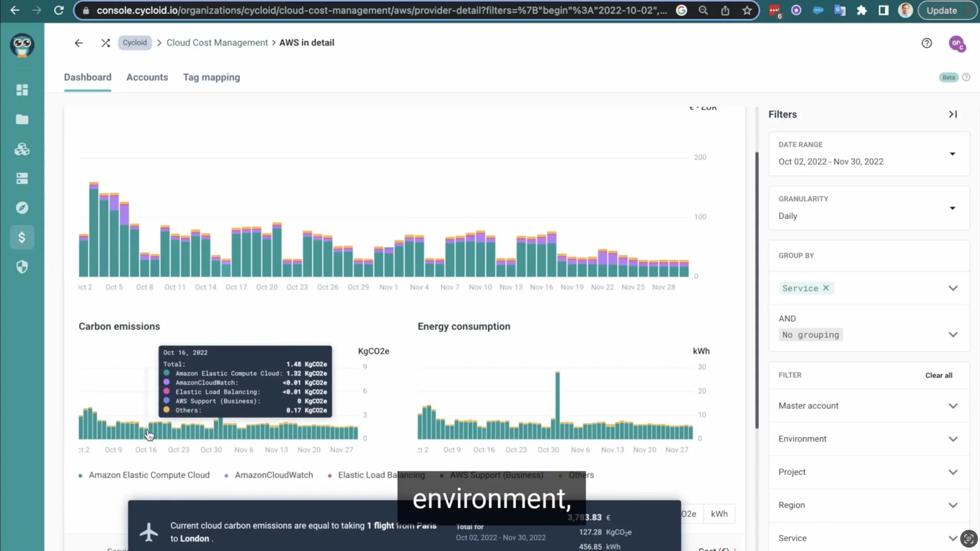Open the folder icon in sidebar

tap(22, 119)
